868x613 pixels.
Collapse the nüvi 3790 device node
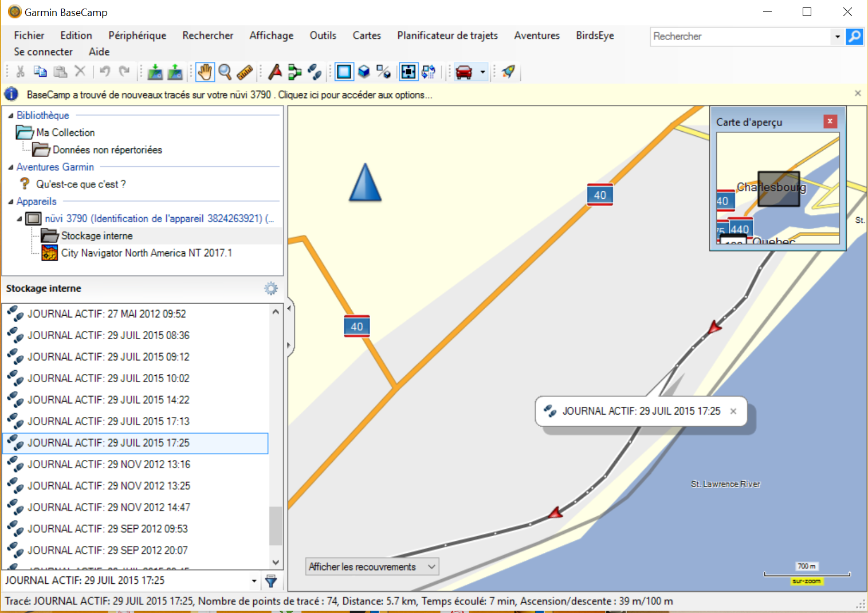(19, 219)
